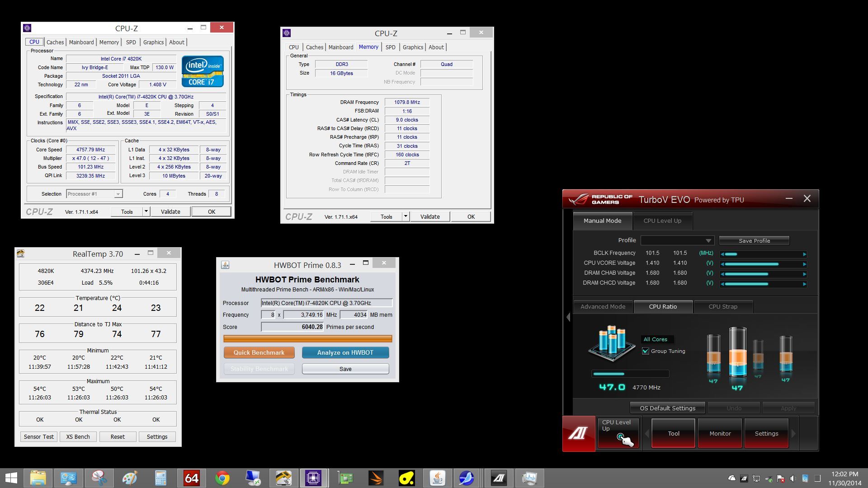Run Sensor Test in RealTemp
This screenshot has width=868, height=488.
coord(39,436)
